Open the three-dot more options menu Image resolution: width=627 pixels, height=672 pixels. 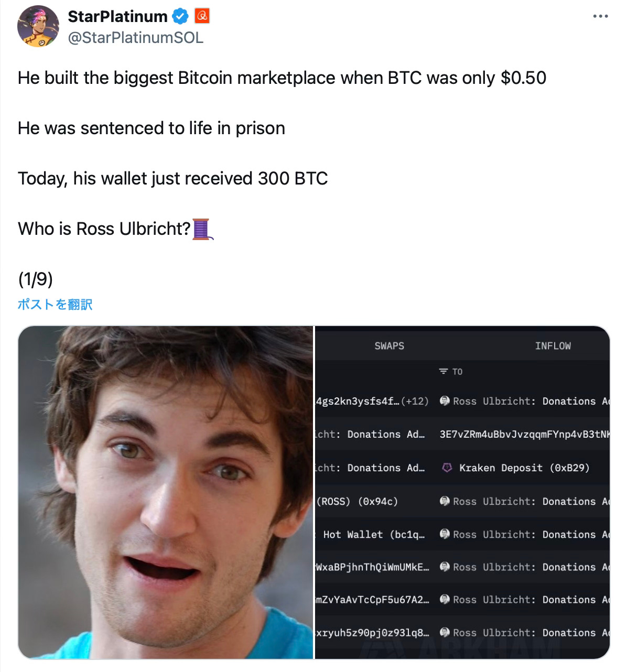click(x=600, y=17)
